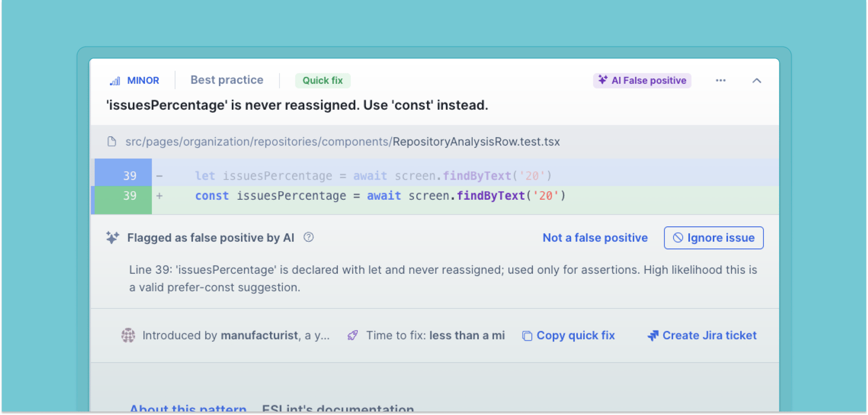Click the MINOR severity bars icon
The width and height of the screenshot is (868, 415).
115,81
